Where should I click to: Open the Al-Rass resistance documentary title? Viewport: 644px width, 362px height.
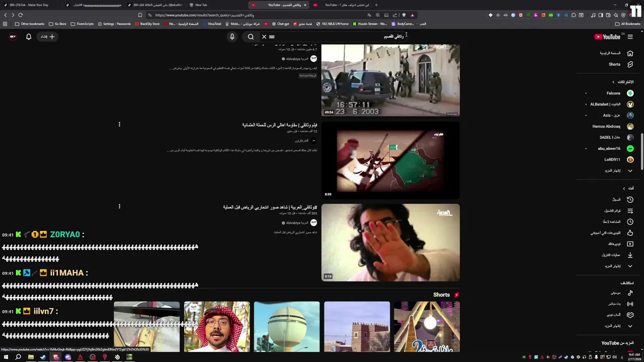point(279,125)
